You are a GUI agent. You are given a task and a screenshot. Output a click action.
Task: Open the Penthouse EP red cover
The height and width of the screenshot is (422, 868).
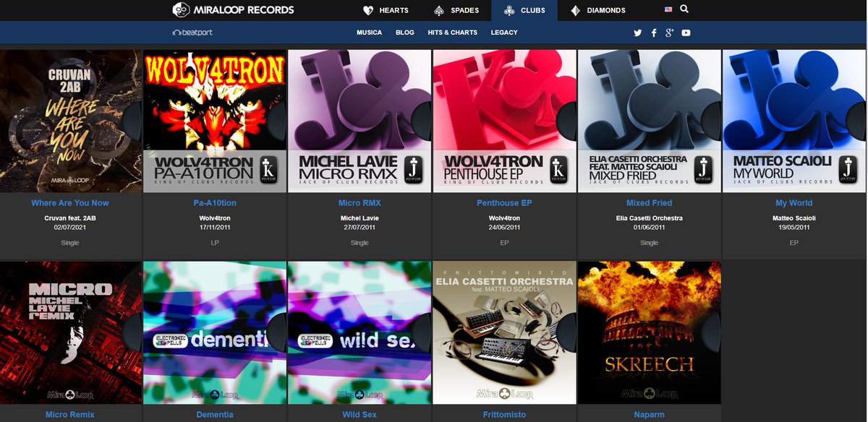click(504, 121)
